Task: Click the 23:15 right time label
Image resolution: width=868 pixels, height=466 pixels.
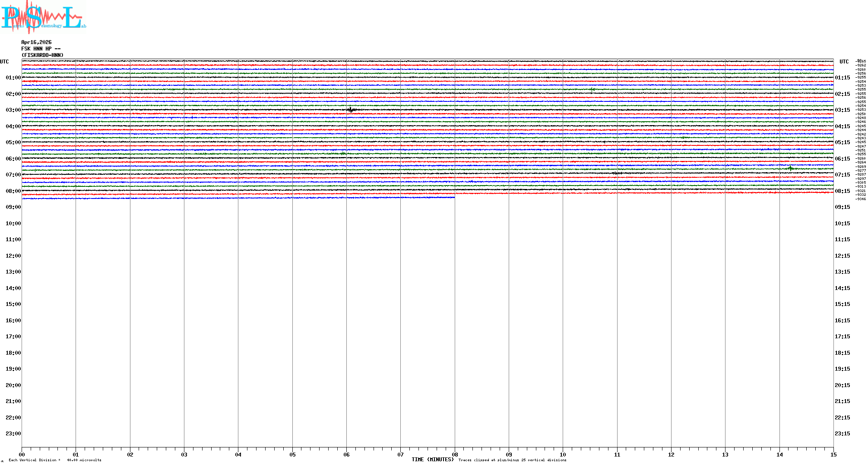Action: pyautogui.click(x=842, y=434)
